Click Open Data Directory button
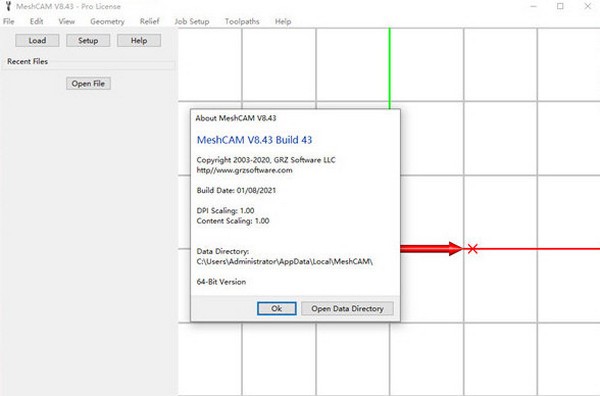The height and width of the screenshot is (396, 600). [347, 308]
